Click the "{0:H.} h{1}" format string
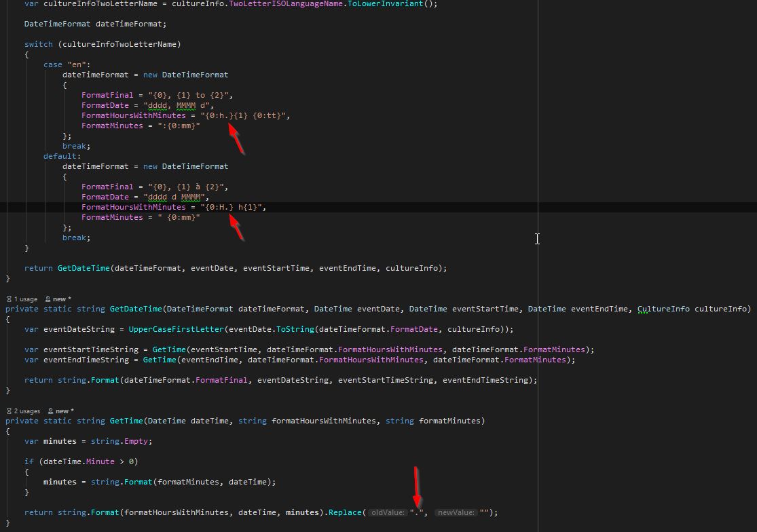757x532 pixels. (x=232, y=207)
